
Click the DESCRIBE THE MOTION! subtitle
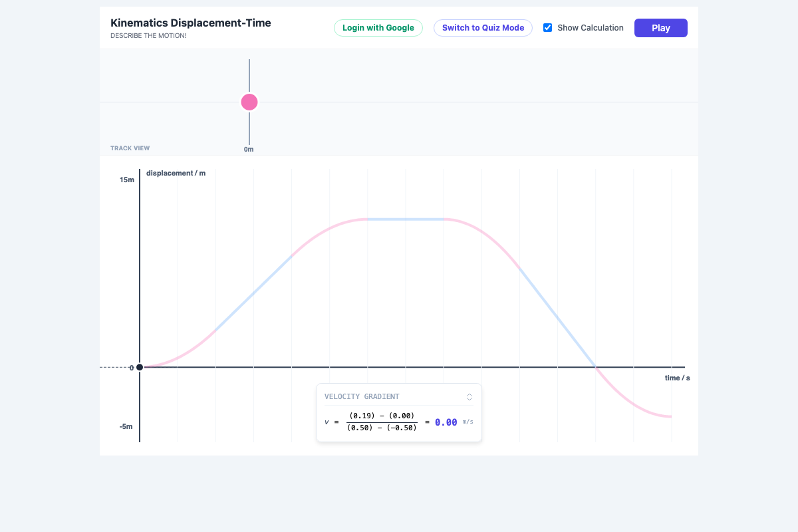pyautogui.click(x=148, y=35)
